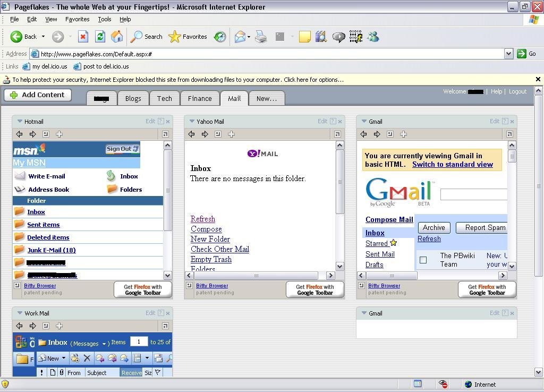This screenshot has width=544, height=392.
Task: Open the IE Search pane
Action: 146,37
